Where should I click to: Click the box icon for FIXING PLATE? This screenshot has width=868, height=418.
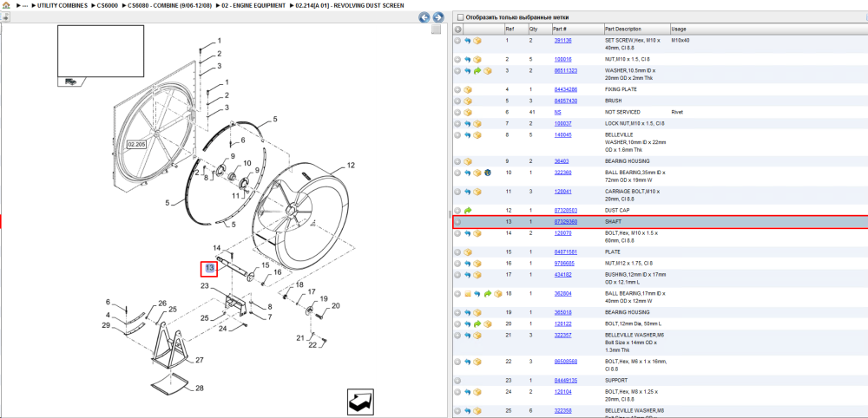point(467,89)
